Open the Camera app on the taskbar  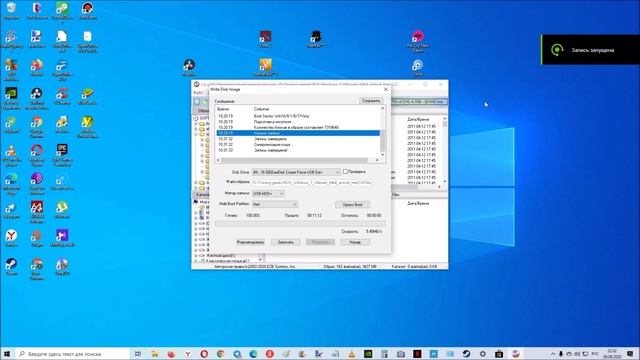point(401,353)
